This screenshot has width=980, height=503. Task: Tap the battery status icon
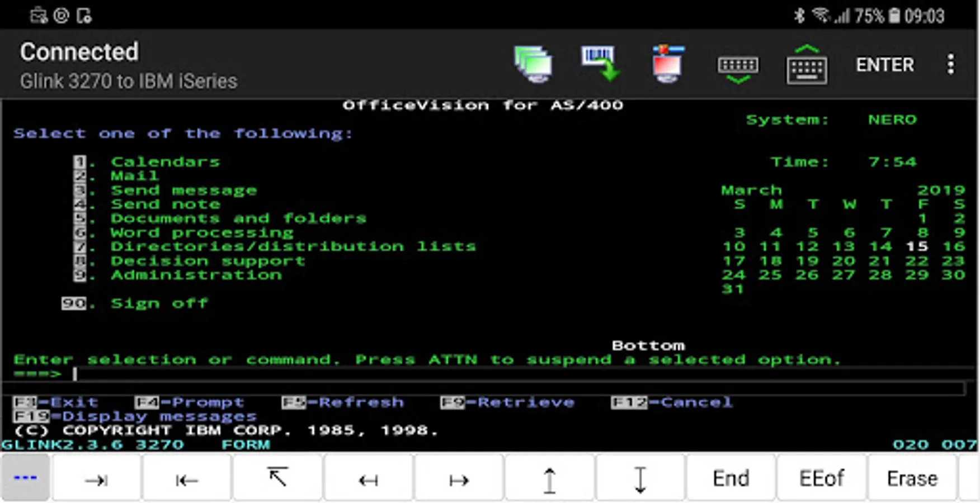[895, 16]
